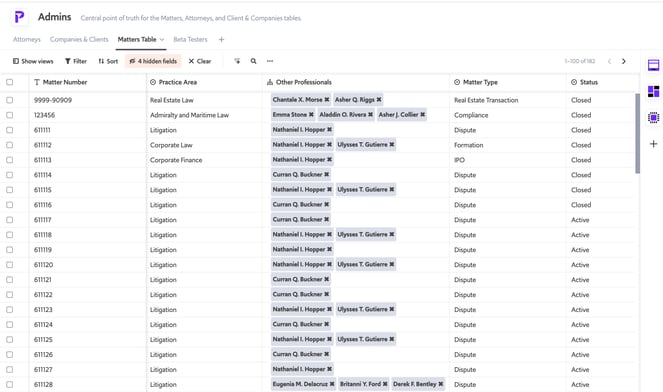Switch to the Beta Testers tab
Screen dimensions: 663x392
(190, 39)
